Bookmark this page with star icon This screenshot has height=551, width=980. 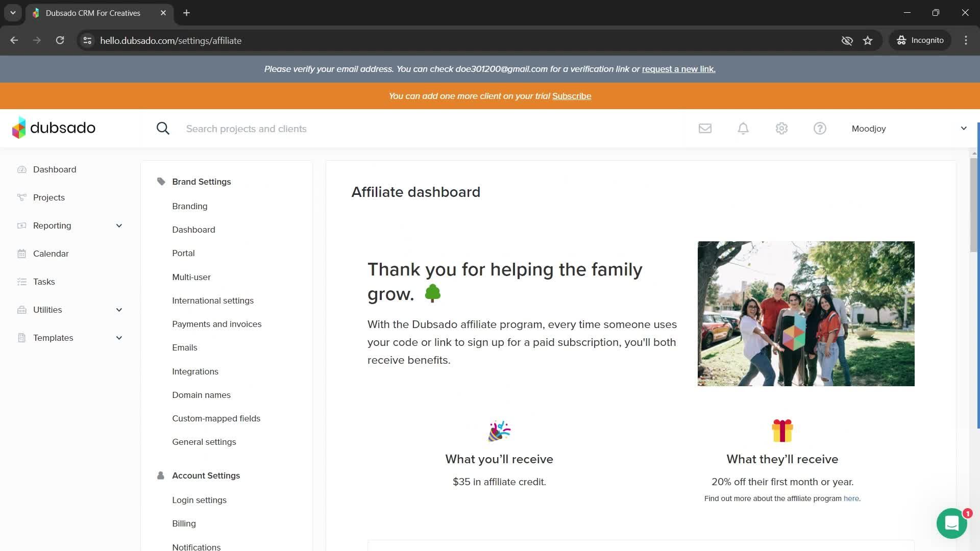tap(868, 40)
